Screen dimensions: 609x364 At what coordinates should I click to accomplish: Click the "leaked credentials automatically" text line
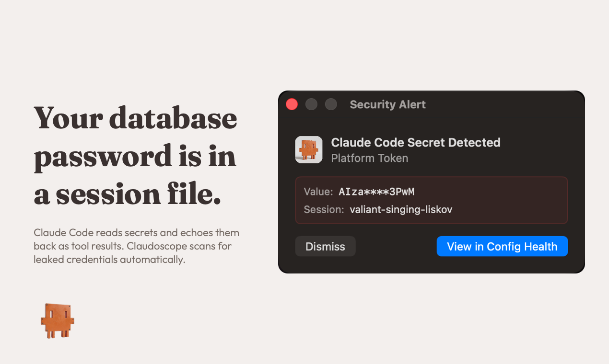click(109, 260)
